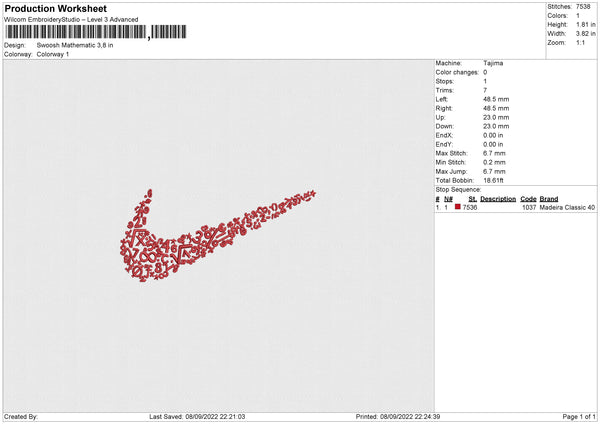This screenshot has width=600, height=424.
Task: Click the Max Jump value 6.7 mm
Action: 494,172
